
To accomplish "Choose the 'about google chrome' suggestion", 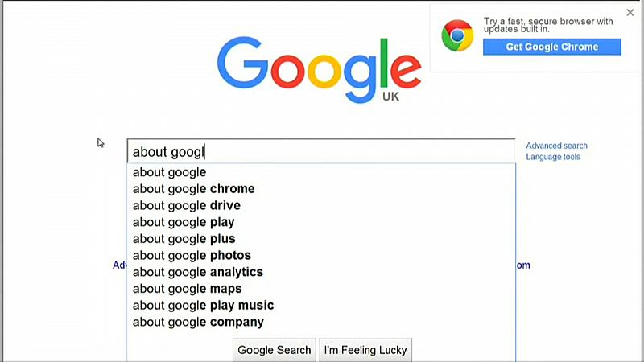I will [x=194, y=189].
